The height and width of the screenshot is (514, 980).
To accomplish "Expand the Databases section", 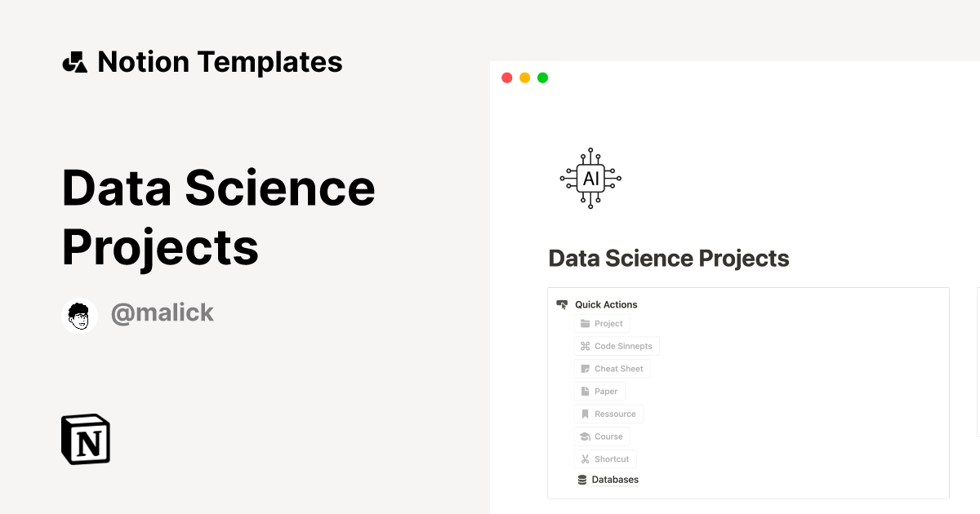I will point(615,480).
